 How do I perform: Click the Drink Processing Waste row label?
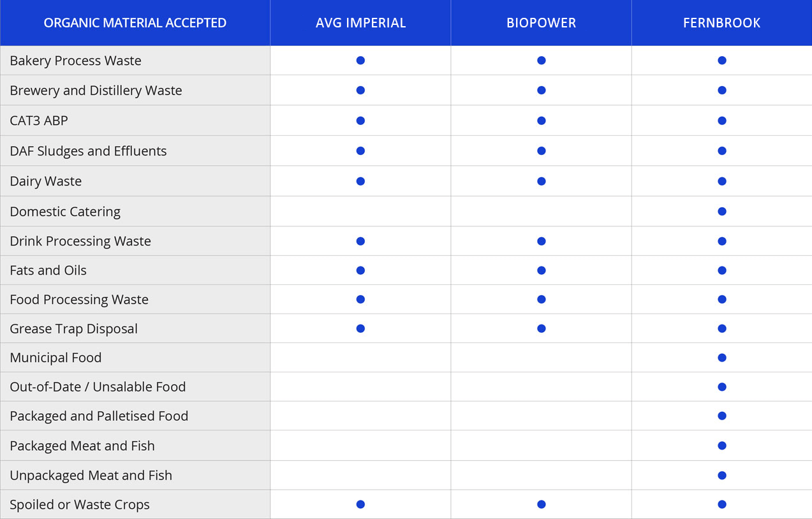[80, 241]
